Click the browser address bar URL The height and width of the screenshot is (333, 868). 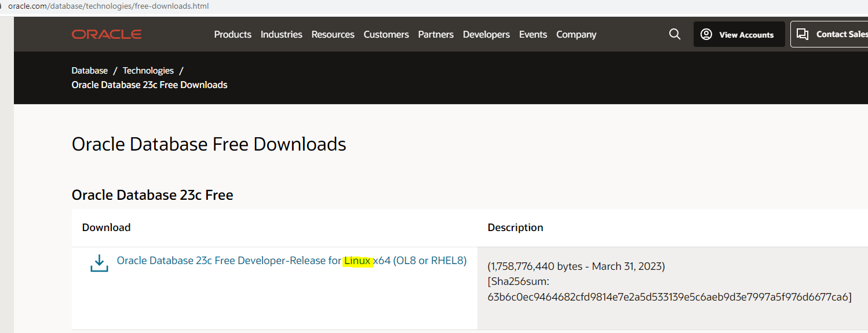tap(108, 6)
